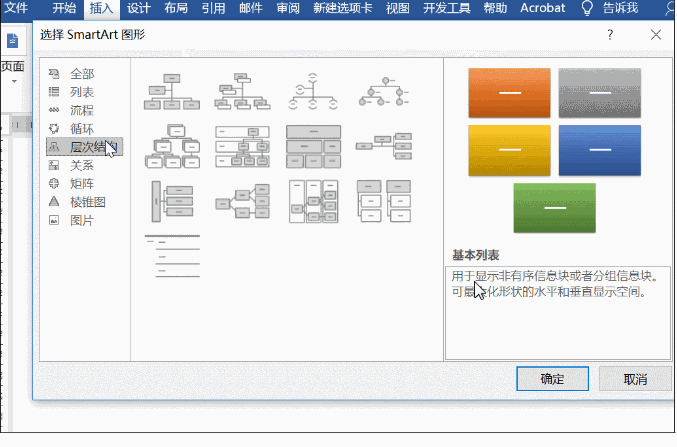The image size is (677, 447).
Task: Switch to the 插入 ribbon tab
Action: point(101,8)
